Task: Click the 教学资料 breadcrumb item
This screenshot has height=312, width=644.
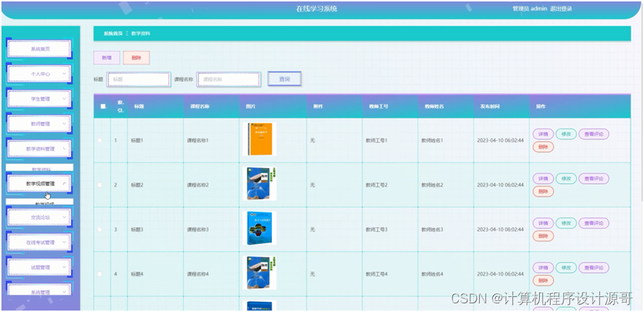Action: [140, 34]
